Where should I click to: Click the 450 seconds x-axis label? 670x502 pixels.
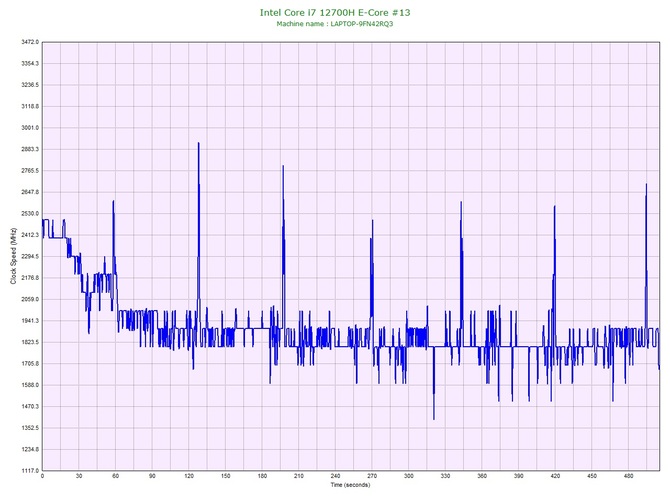tap(592, 476)
